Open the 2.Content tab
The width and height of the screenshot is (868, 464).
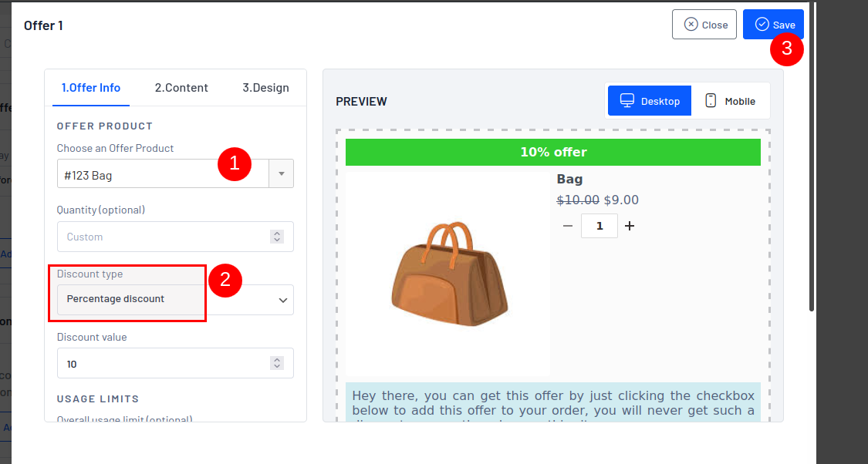pyautogui.click(x=181, y=88)
